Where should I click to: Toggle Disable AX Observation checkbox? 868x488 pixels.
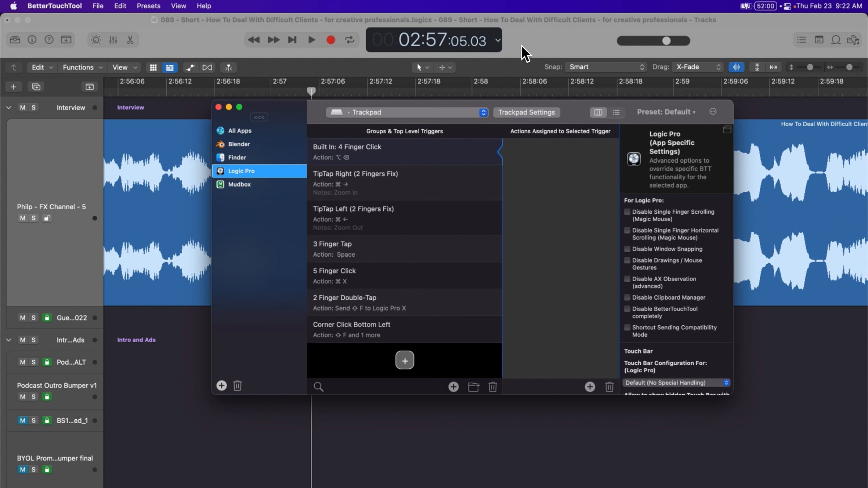click(x=627, y=279)
